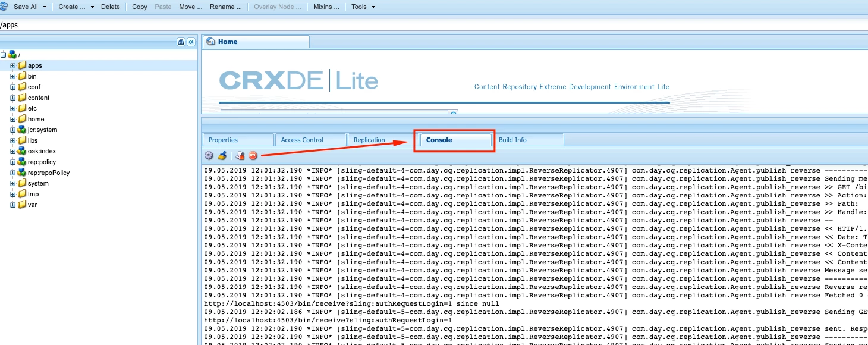The image size is (868, 345).
Task: Open the Create dropdown arrow
Action: tap(92, 7)
